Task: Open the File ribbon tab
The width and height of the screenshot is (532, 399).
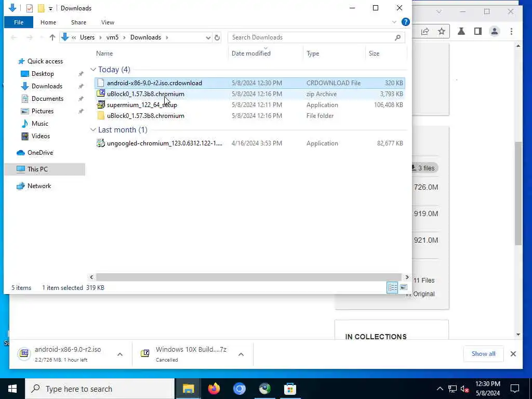Action: (19, 22)
